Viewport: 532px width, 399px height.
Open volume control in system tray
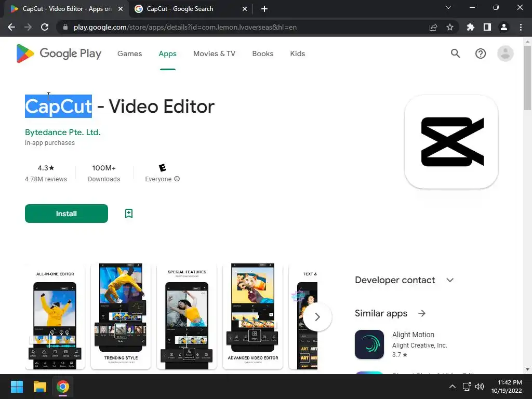tap(480, 387)
